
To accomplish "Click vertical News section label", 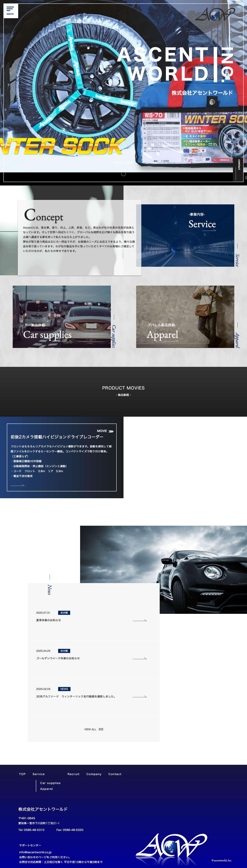I will pos(49,590).
